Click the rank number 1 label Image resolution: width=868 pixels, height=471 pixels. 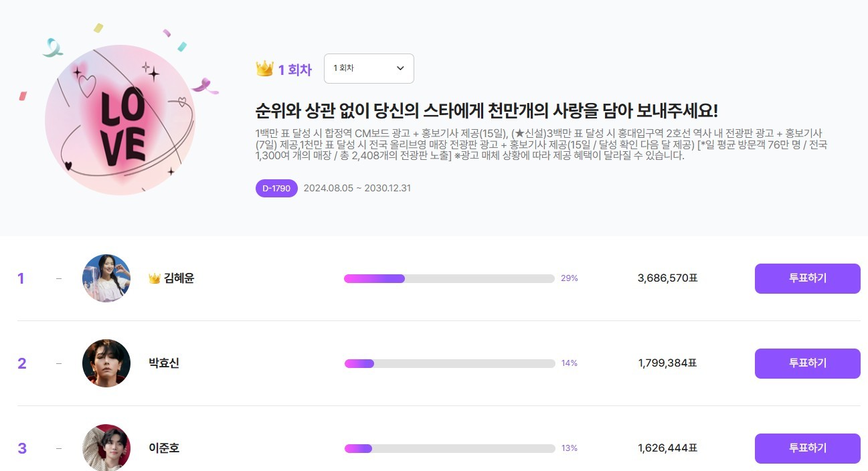tap(21, 278)
